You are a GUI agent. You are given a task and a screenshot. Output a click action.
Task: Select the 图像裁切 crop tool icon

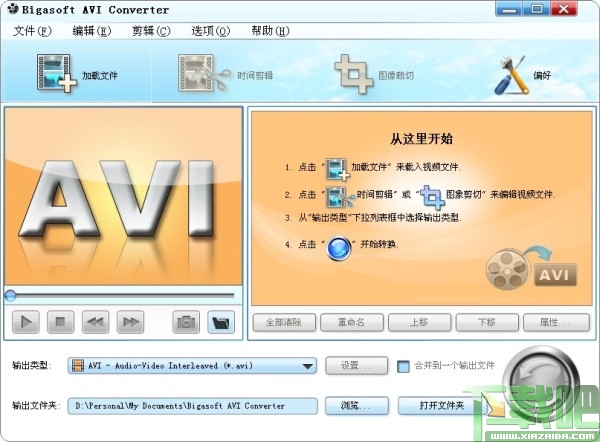click(353, 74)
